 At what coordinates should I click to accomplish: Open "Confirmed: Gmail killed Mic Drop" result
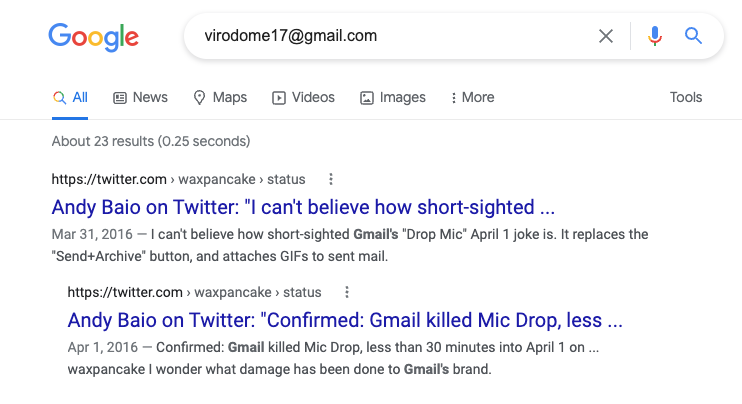344,320
